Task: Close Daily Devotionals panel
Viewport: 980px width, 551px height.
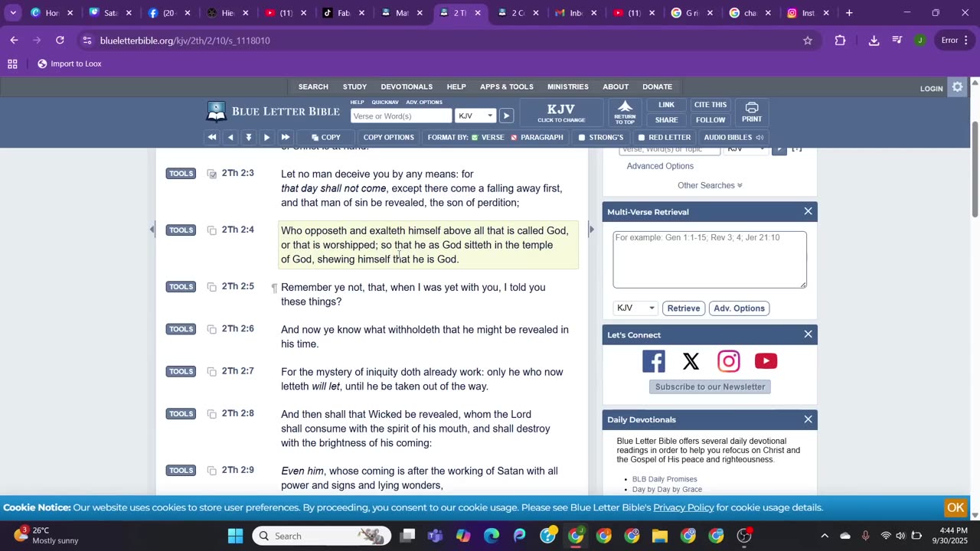Action: (x=808, y=419)
